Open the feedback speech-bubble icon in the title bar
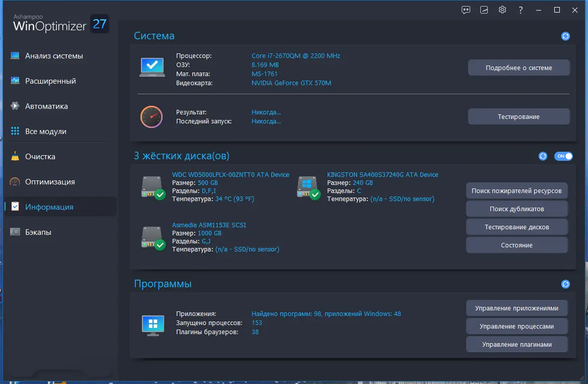 pyautogui.click(x=466, y=10)
